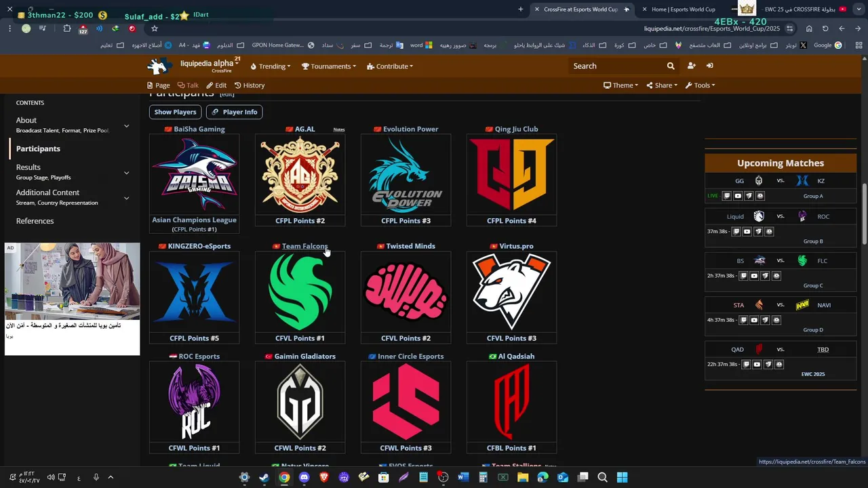868x488 pixels.
Task: Expand the Additional Content section
Action: click(126, 198)
